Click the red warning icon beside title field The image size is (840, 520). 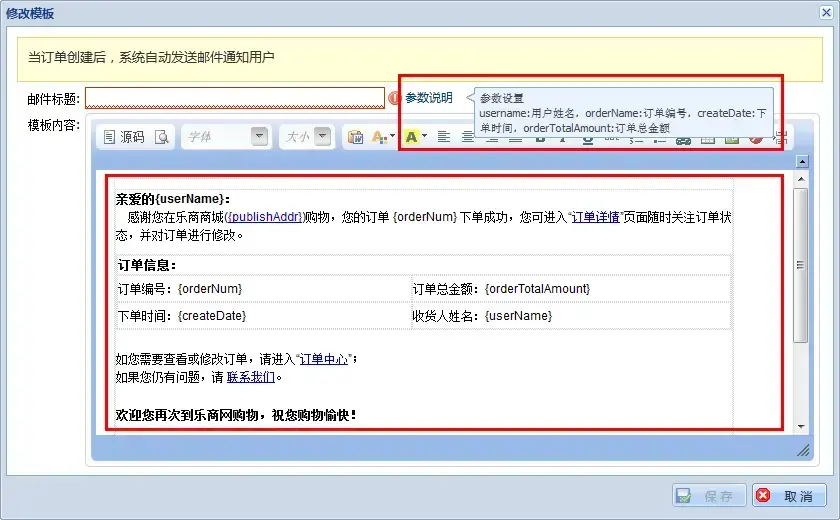394,98
